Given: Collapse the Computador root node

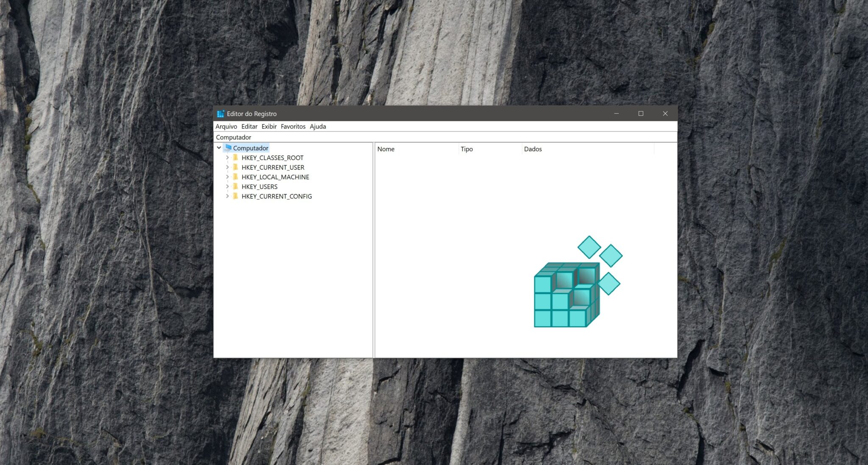Looking at the screenshot, I should (219, 148).
